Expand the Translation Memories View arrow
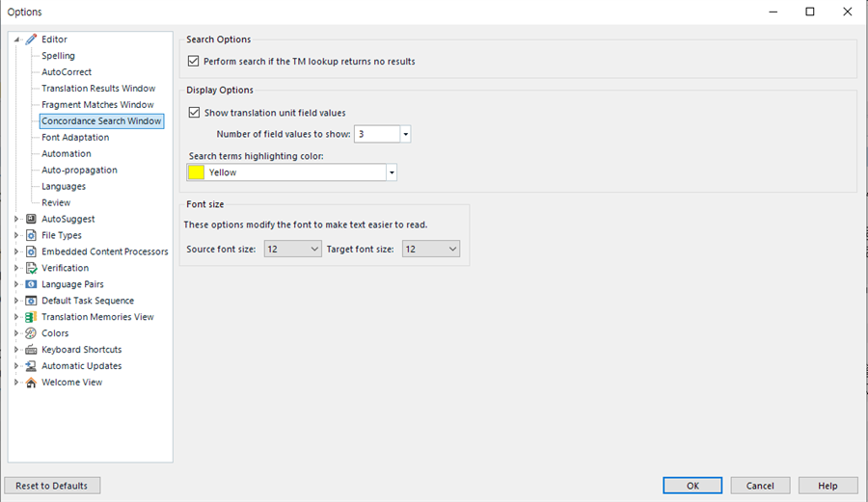Image resolution: width=868 pixels, height=502 pixels. tap(16, 317)
